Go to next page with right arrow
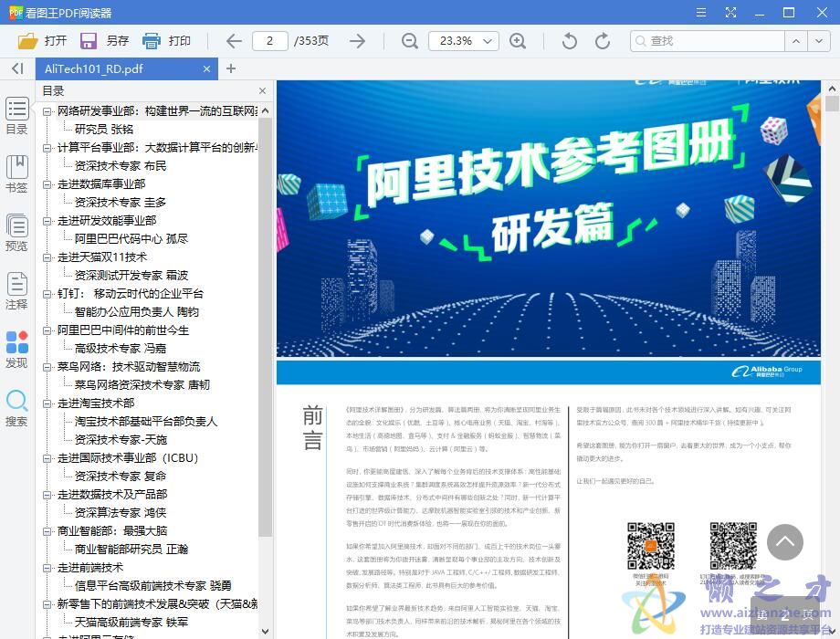840x639 pixels. pyautogui.click(x=357, y=41)
